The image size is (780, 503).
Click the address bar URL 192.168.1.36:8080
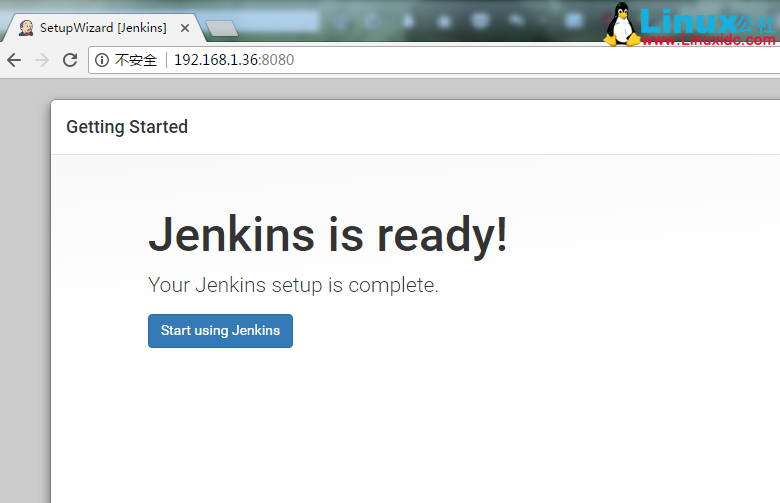pyautogui.click(x=234, y=60)
